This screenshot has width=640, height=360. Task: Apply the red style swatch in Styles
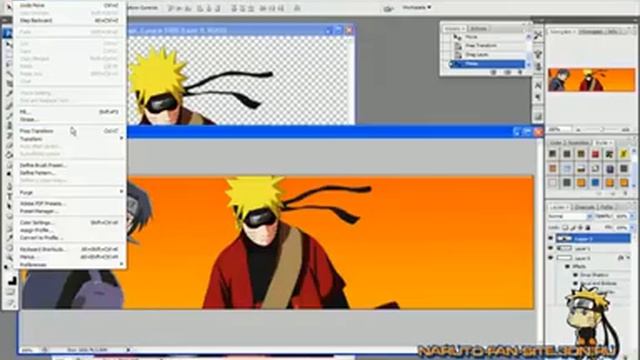[x=595, y=154]
